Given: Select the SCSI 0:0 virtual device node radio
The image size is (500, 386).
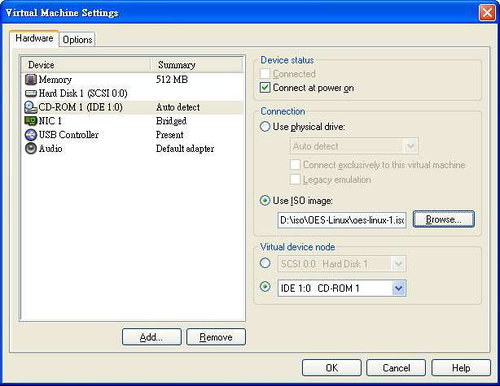Looking at the screenshot, I should click(x=265, y=263).
